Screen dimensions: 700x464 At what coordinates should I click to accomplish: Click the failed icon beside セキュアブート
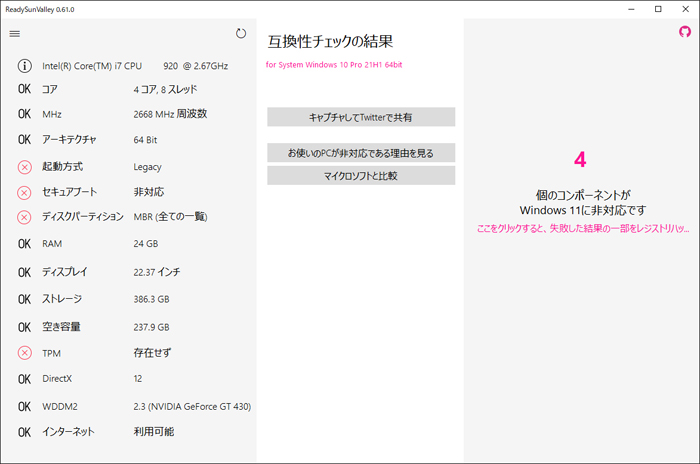(25, 192)
